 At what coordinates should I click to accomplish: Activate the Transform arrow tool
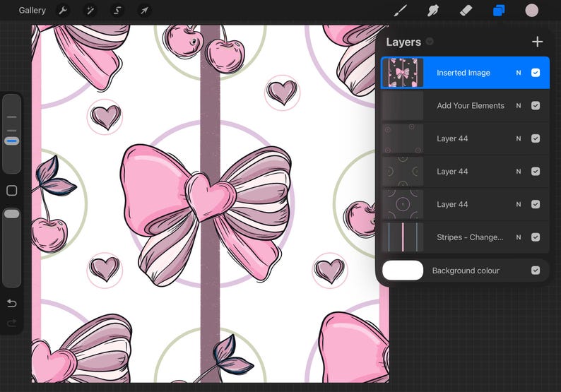click(144, 11)
